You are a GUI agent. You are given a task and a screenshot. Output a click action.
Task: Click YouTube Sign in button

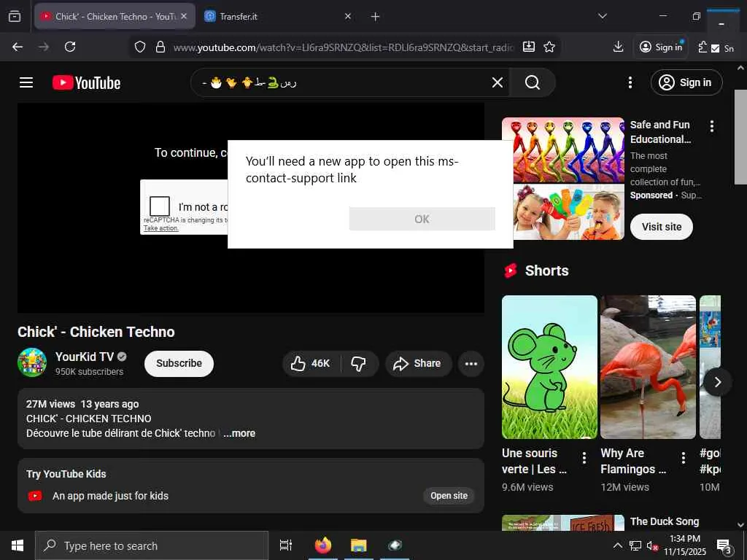click(x=686, y=82)
